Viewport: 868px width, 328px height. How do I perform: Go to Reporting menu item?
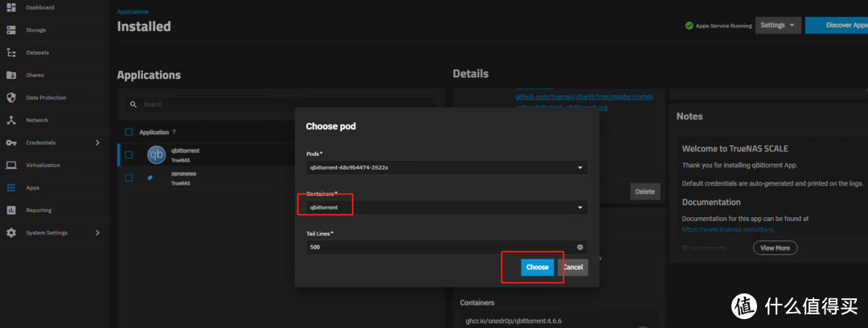click(39, 211)
